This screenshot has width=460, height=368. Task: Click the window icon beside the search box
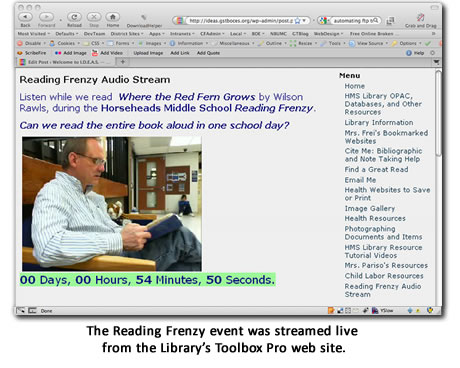[390, 21]
